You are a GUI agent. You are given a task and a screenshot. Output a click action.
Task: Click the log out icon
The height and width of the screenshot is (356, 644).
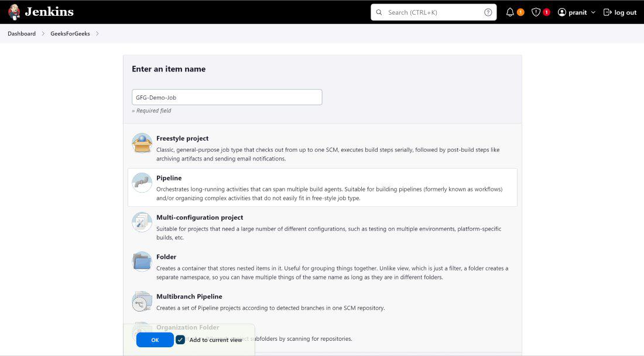click(x=608, y=12)
